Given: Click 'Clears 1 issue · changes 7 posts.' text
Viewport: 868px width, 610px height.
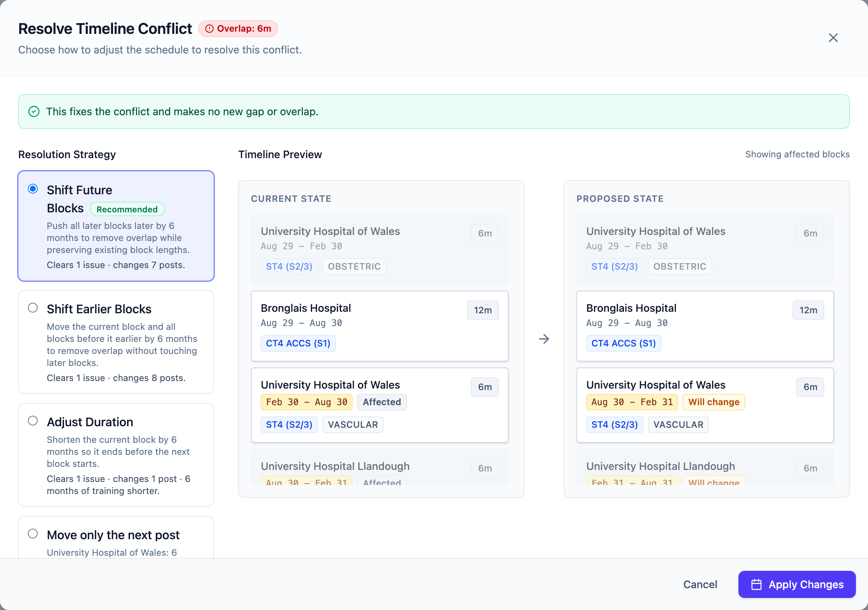Looking at the screenshot, I should (116, 265).
